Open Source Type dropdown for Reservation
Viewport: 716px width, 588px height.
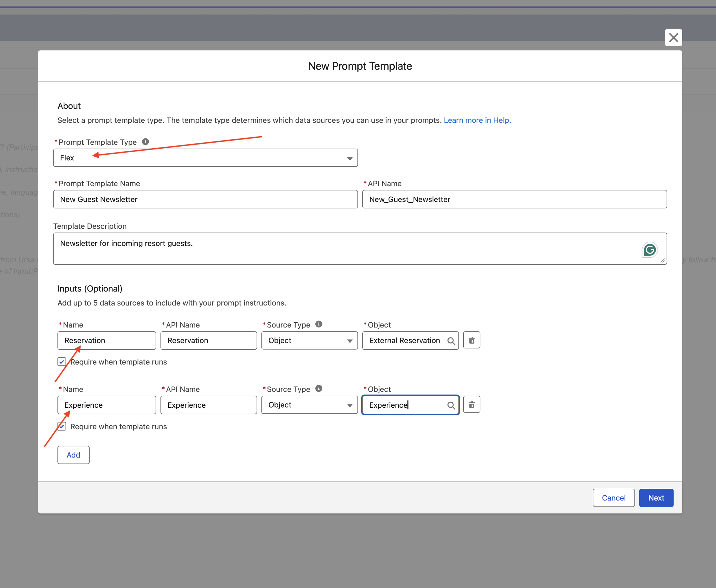click(309, 340)
